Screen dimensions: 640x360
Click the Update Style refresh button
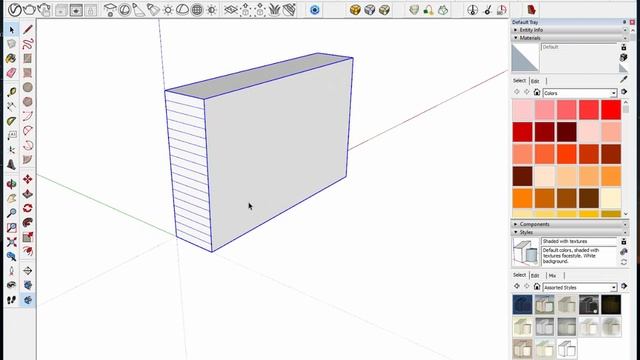pyautogui.click(x=623, y=262)
